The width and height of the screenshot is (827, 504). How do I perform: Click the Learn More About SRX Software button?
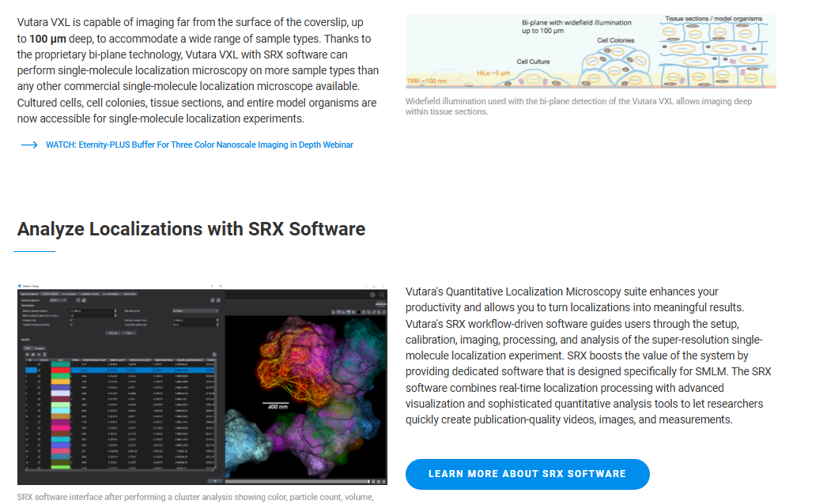click(x=527, y=474)
